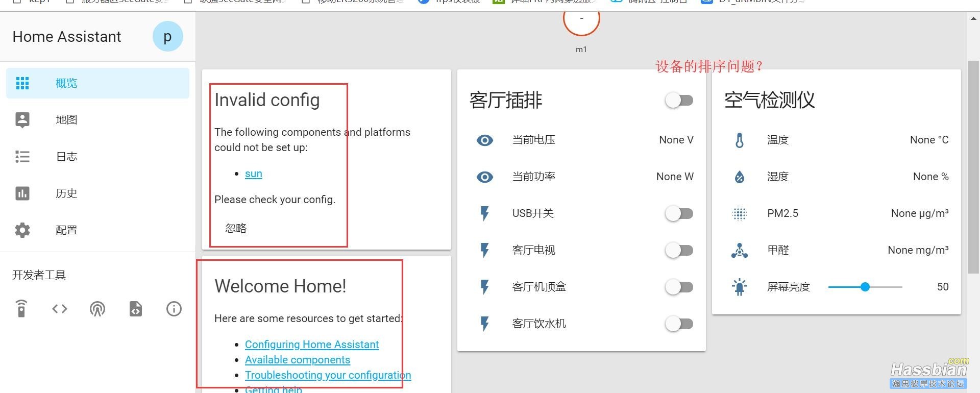Select 配置 in the sidebar

tap(97, 230)
